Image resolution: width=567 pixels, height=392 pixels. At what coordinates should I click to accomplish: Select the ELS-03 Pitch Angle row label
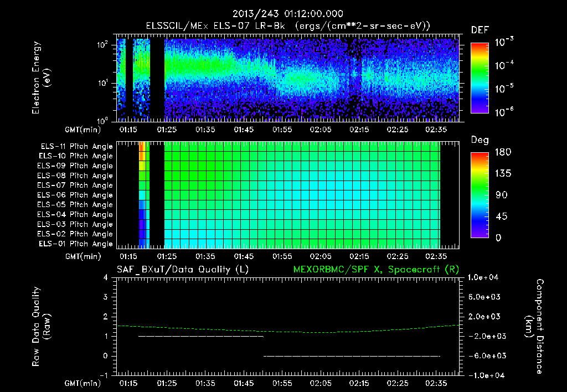click(x=75, y=224)
